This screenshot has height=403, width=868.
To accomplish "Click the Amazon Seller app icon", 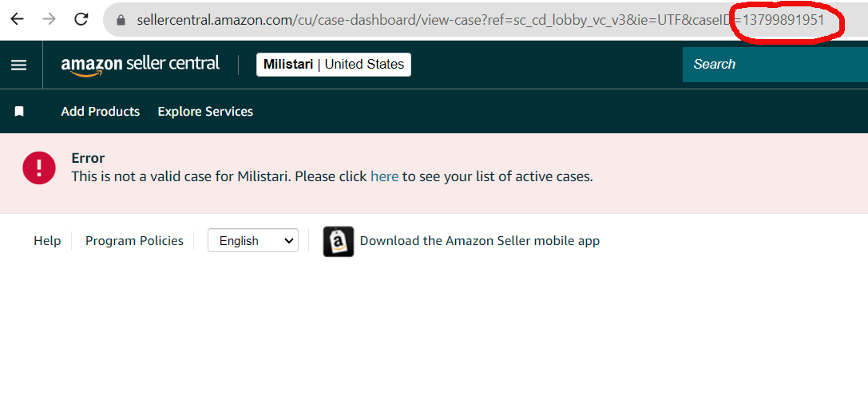I will 339,241.
